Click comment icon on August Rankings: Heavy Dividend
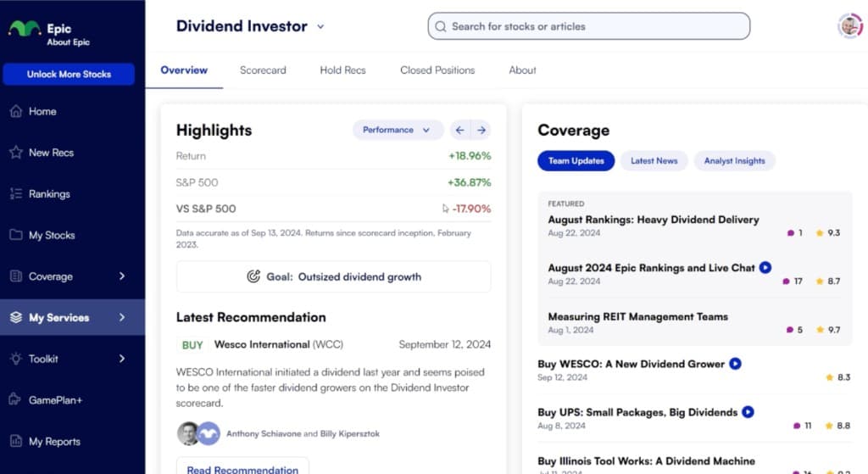The height and width of the screenshot is (474, 868). [791, 233]
